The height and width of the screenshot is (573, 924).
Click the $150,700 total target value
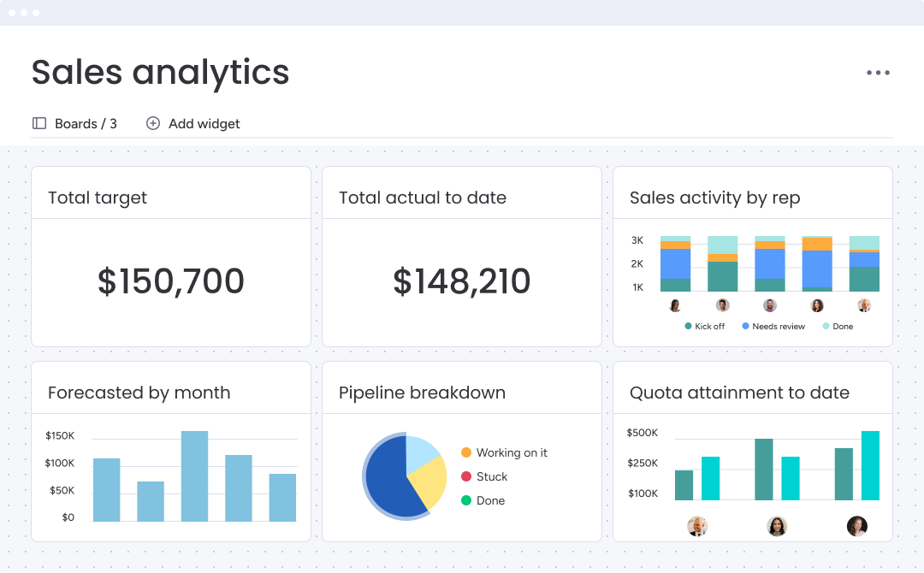pyautogui.click(x=171, y=281)
